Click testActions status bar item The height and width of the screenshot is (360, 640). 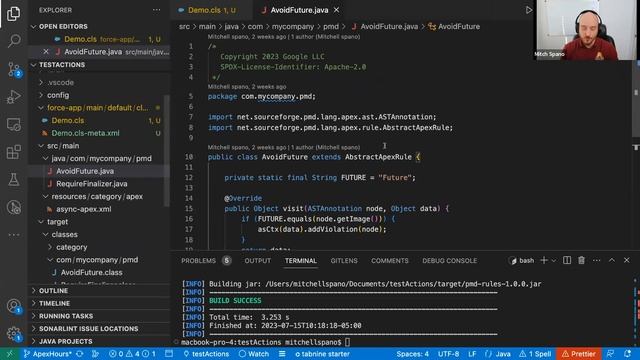coord(206,354)
